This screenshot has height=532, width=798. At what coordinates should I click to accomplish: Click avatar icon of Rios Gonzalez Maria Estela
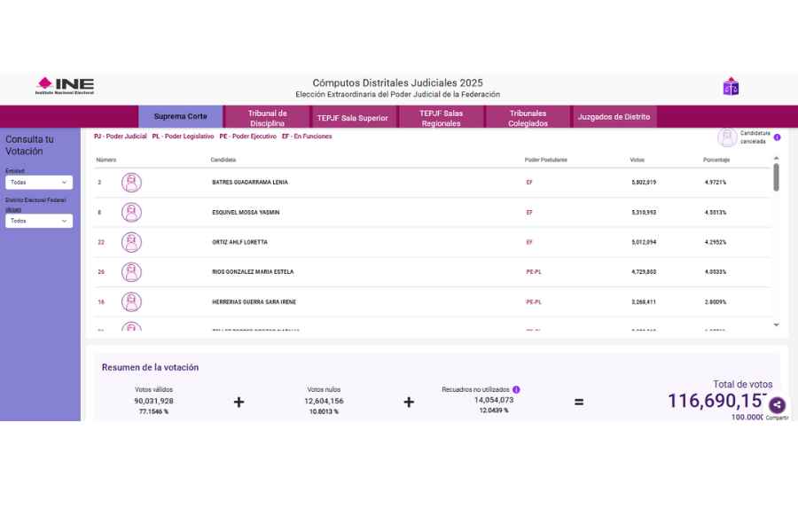click(131, 272)
